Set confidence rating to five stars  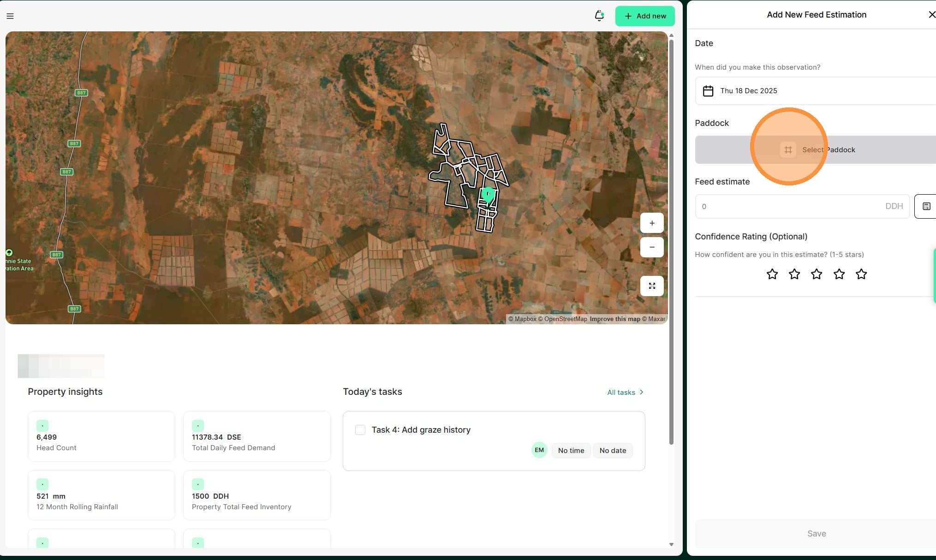click(x=861, y=274)
